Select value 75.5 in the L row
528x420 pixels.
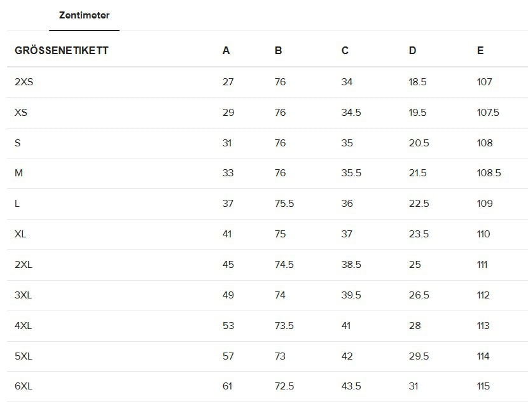click(284, 204)
